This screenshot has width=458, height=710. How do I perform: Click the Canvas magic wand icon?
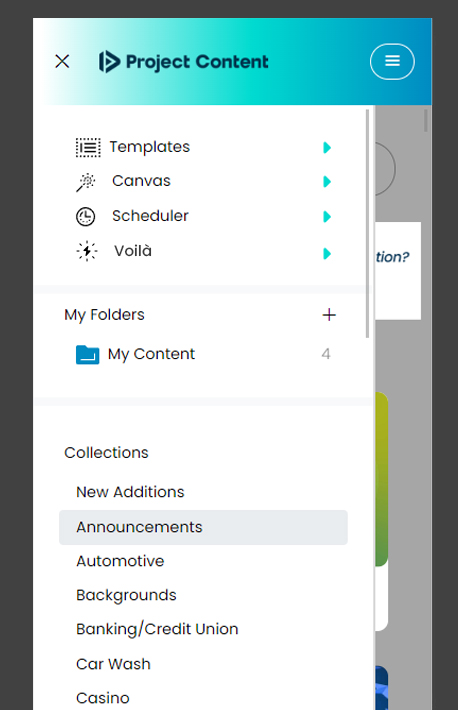click(x=86, y=182)
